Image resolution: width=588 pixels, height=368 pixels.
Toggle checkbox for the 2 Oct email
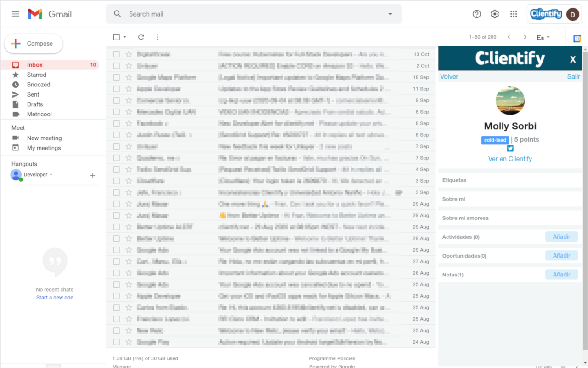tap(117, 66)
